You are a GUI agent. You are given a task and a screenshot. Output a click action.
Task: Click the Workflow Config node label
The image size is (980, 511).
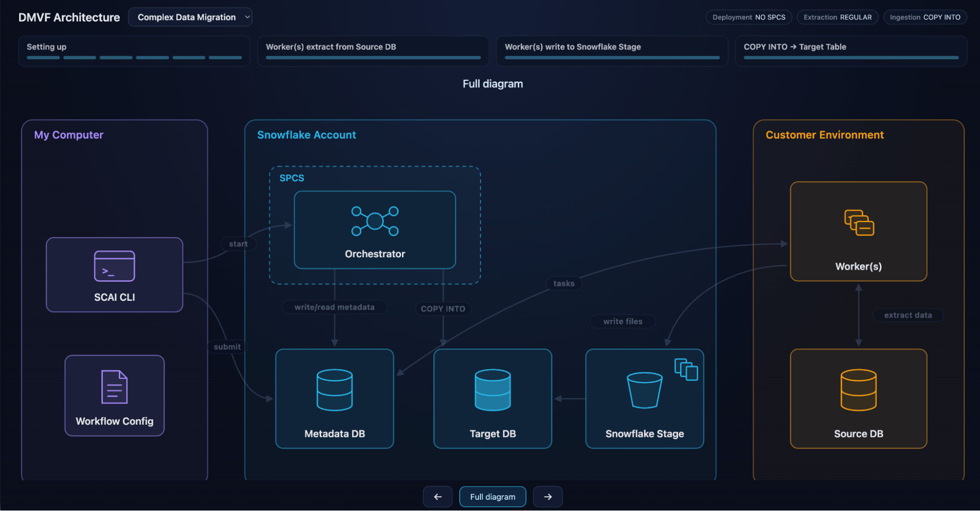pos(114,421)
